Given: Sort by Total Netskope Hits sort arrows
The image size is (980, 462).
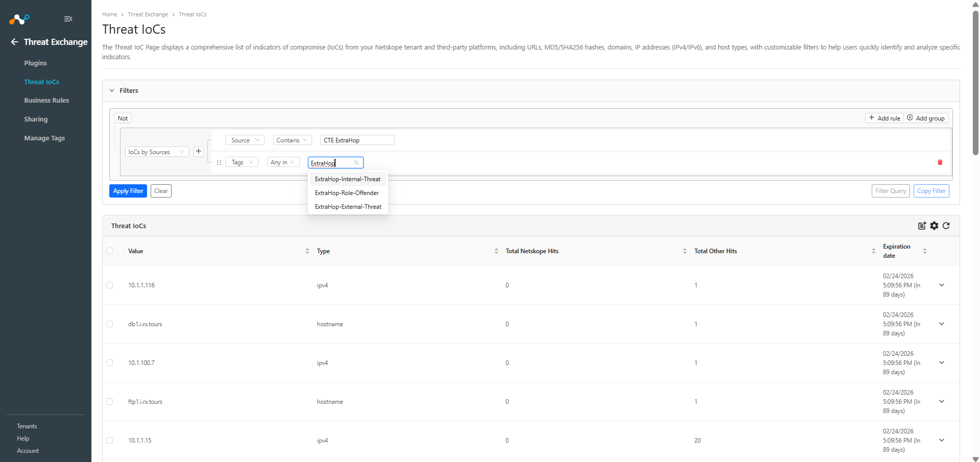Looking at the screenshot, I should (x=685, y=251).
